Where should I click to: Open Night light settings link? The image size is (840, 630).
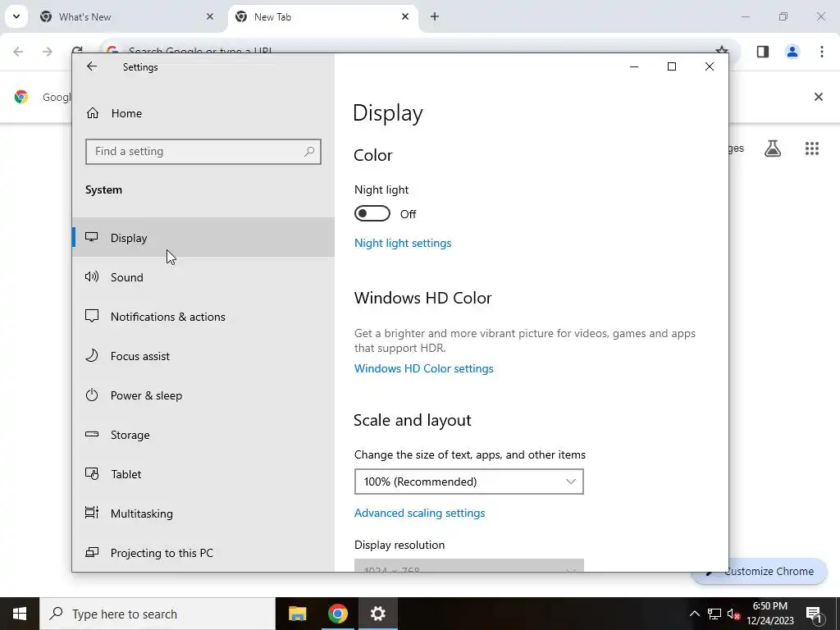coord(403,243)
